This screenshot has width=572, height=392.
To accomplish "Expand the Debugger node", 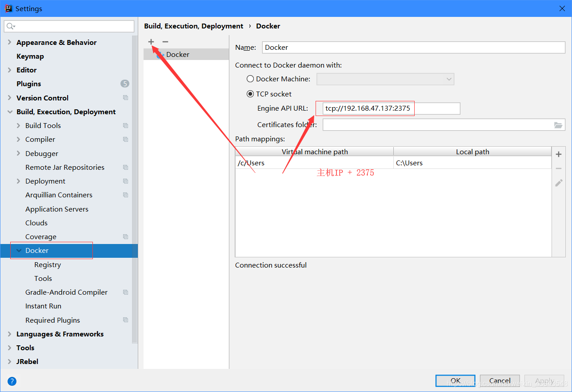I will 18,153.
